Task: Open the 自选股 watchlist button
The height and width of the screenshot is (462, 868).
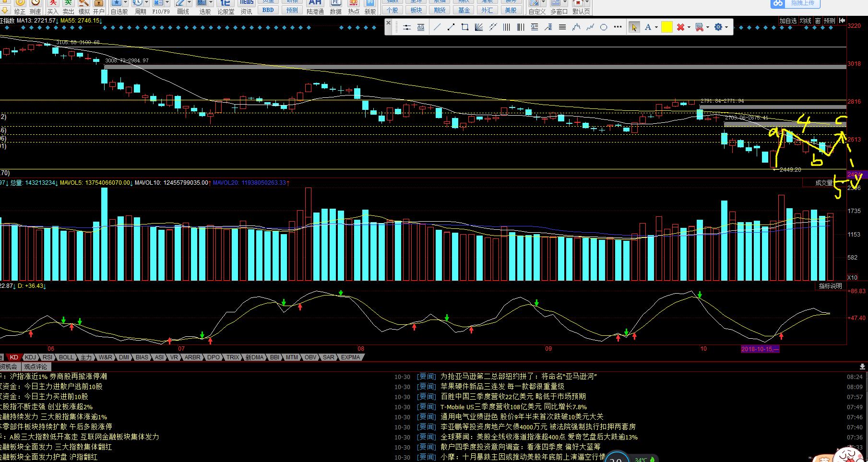Action: tap(119, 7)
